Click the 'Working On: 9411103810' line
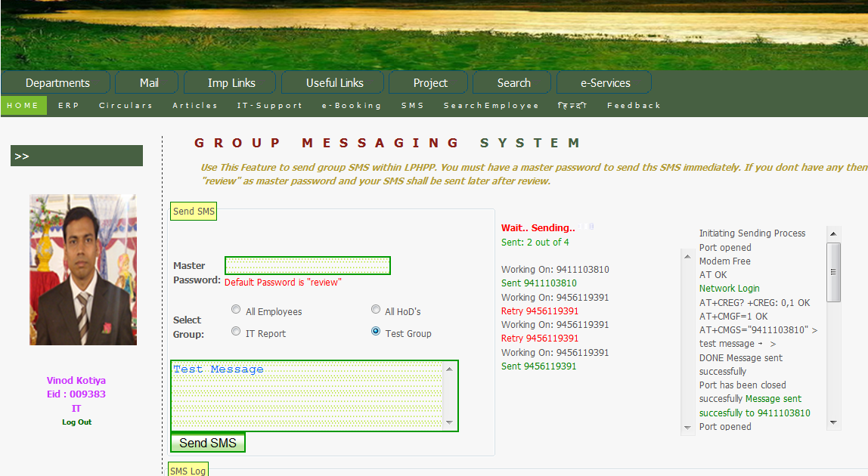The width and height of the screenshot is (868, 476). 555,270
